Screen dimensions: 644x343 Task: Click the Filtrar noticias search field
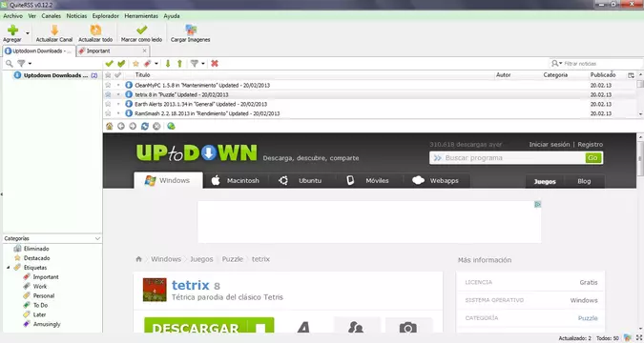click(x=601, y=64)
